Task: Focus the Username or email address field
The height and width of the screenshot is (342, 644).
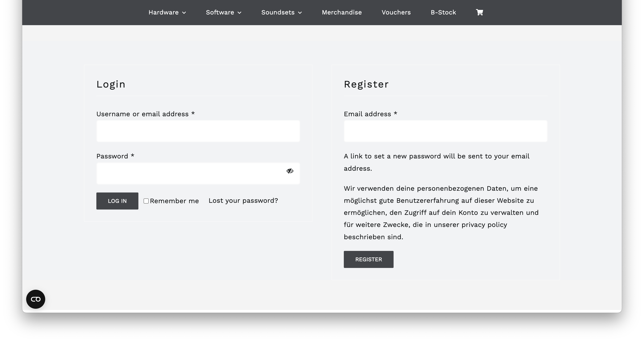Action: 198,131
